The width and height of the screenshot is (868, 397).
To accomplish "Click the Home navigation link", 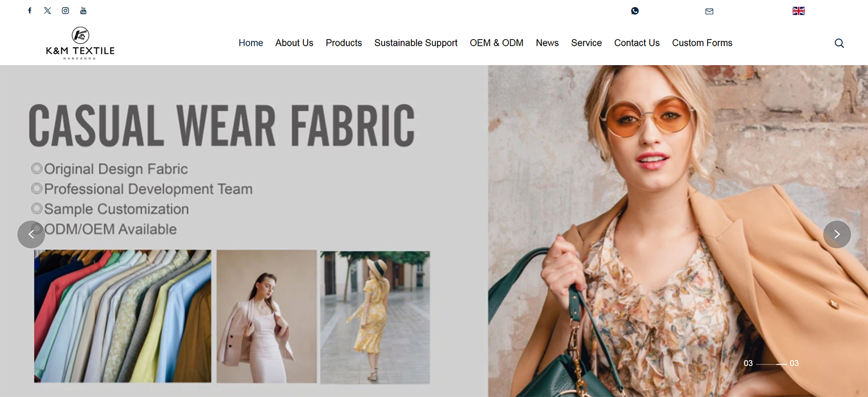I will pos(251,43).
